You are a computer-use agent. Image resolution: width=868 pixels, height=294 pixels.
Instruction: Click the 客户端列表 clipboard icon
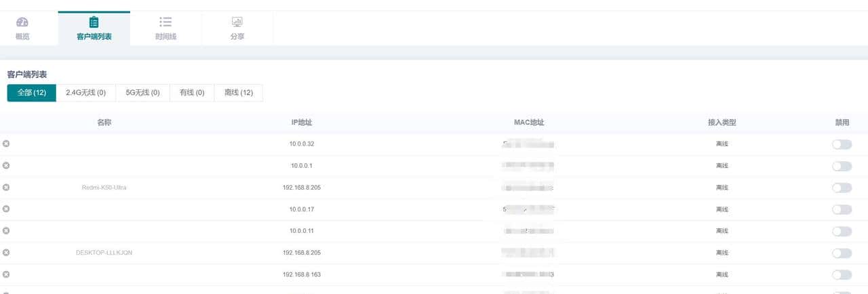pyautogui.click(x=94, y=22)
